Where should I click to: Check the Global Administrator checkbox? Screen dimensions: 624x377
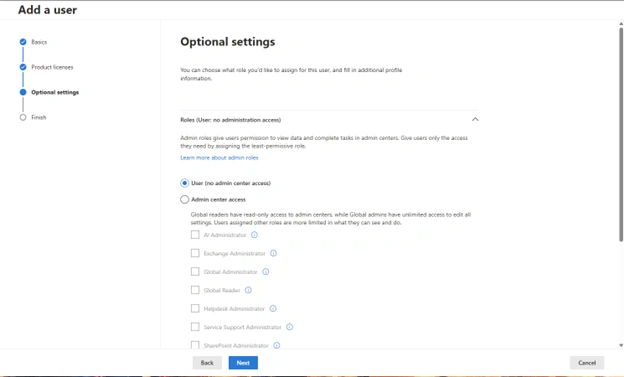tap(195, 272)
